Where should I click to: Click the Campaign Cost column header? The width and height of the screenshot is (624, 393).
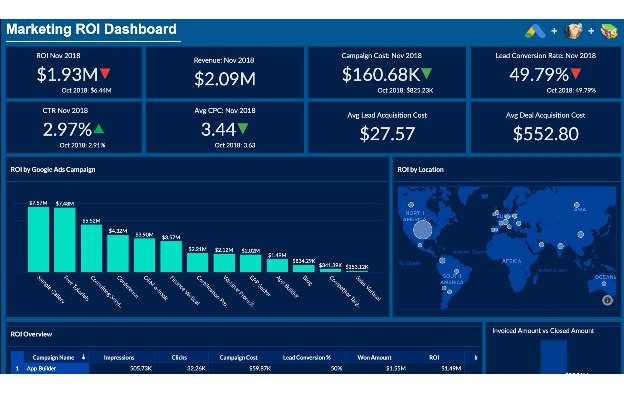pyautogui.click(x=238, y=358)
